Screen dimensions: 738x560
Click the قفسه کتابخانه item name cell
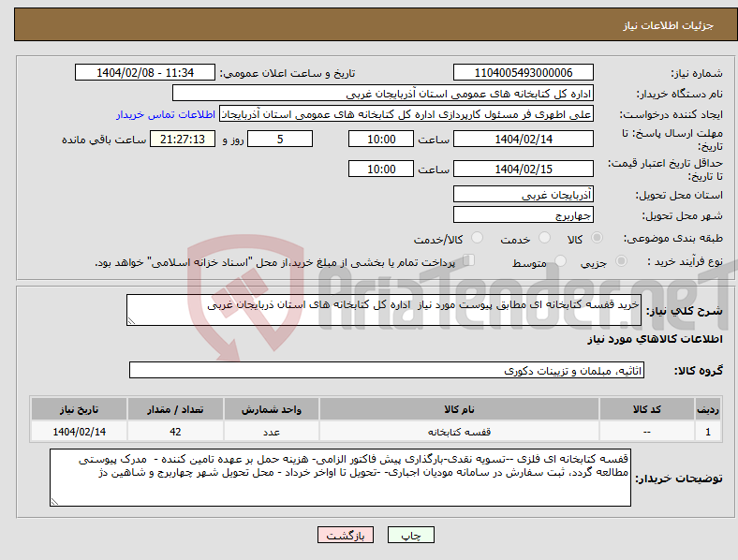pyautogui.click(x=459, y=432)
